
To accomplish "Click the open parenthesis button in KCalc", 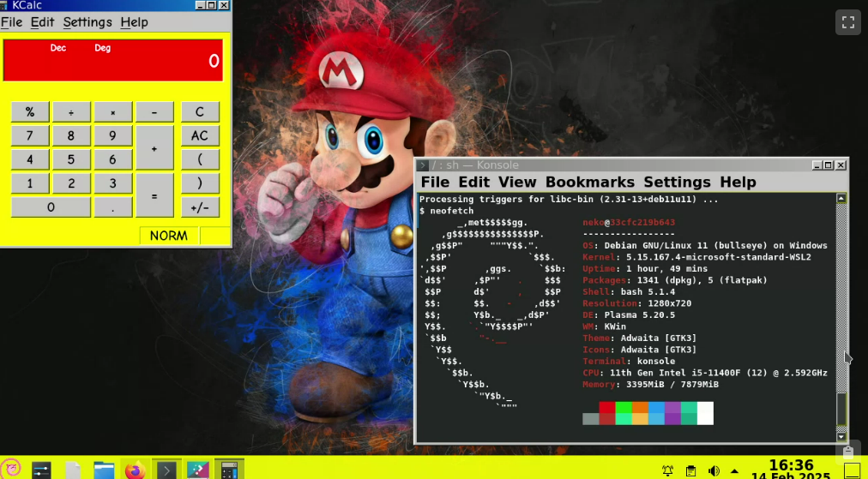I will point(200,160).
